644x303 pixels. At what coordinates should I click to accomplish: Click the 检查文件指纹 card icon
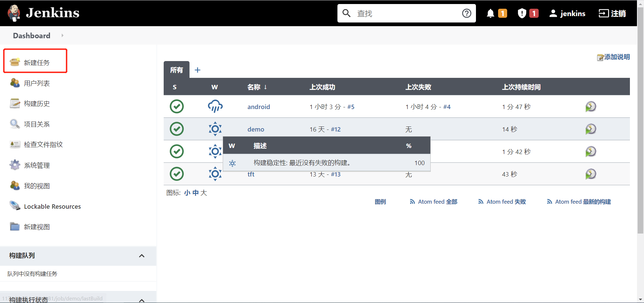(15, 144)
